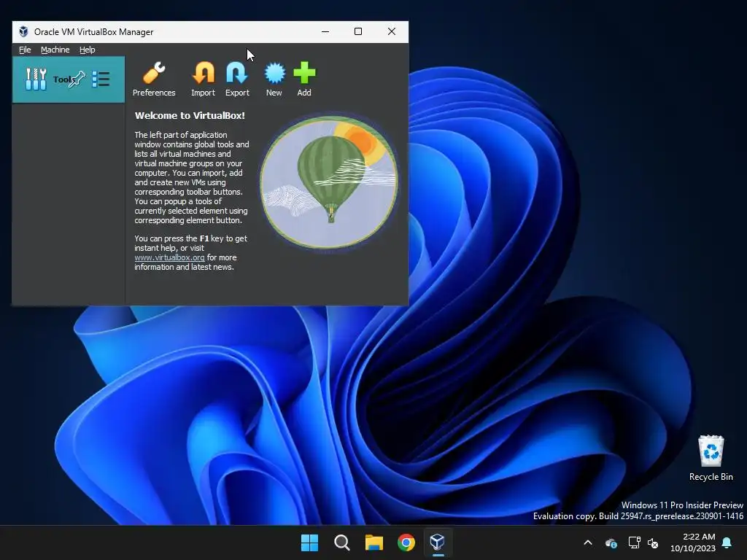Pin the Tools pane with pushpin icon
This screenshot has height=560, width=747.
tap(77, 79)
